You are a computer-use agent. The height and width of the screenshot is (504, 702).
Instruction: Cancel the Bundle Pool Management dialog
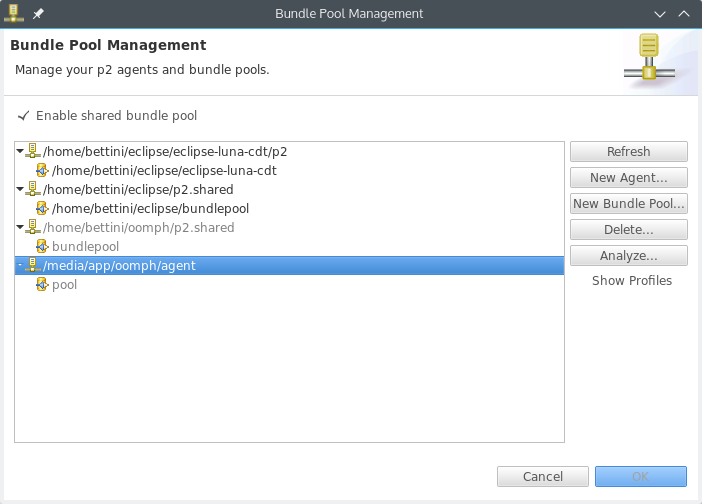543,476
